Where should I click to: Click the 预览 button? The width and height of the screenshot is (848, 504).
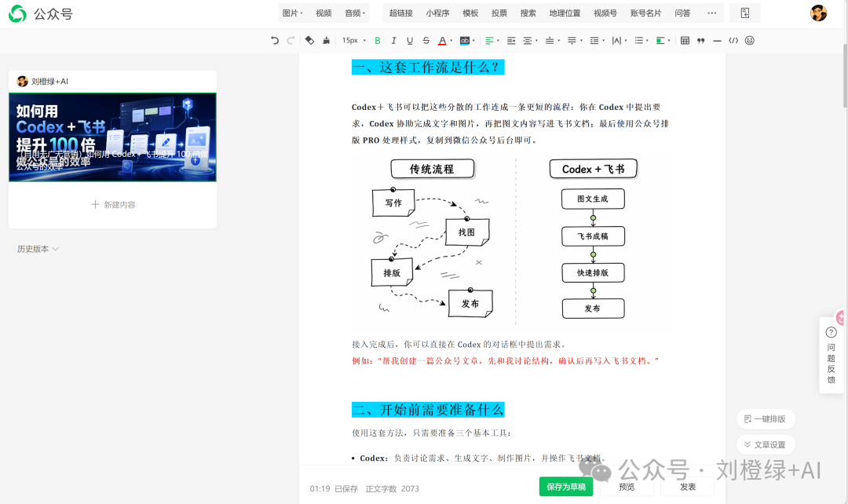point(627,487)
